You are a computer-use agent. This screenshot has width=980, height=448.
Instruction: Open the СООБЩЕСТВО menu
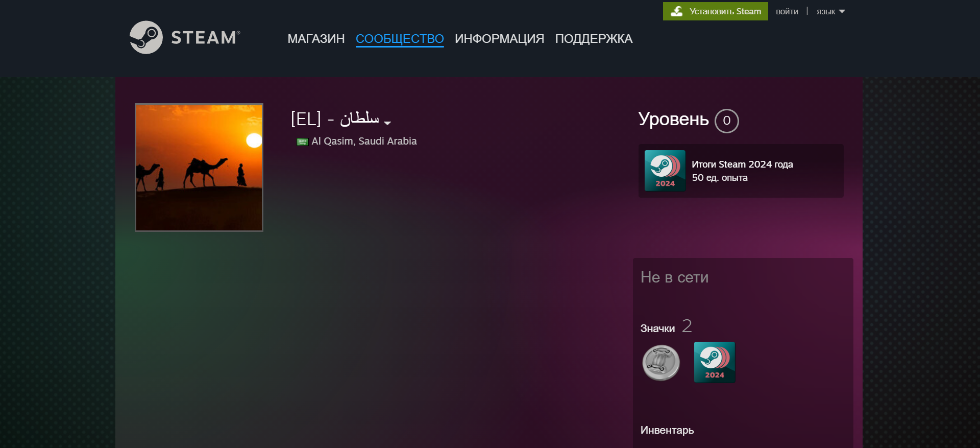coord(400,39)
